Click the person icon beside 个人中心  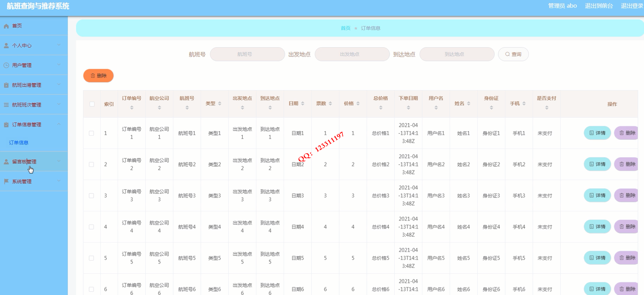[6, 46]
